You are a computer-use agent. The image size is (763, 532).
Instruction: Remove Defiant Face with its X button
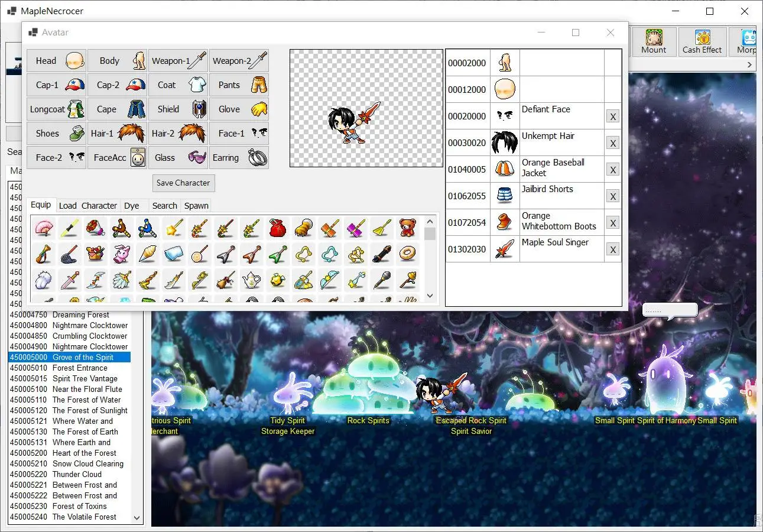pos(613,116)
